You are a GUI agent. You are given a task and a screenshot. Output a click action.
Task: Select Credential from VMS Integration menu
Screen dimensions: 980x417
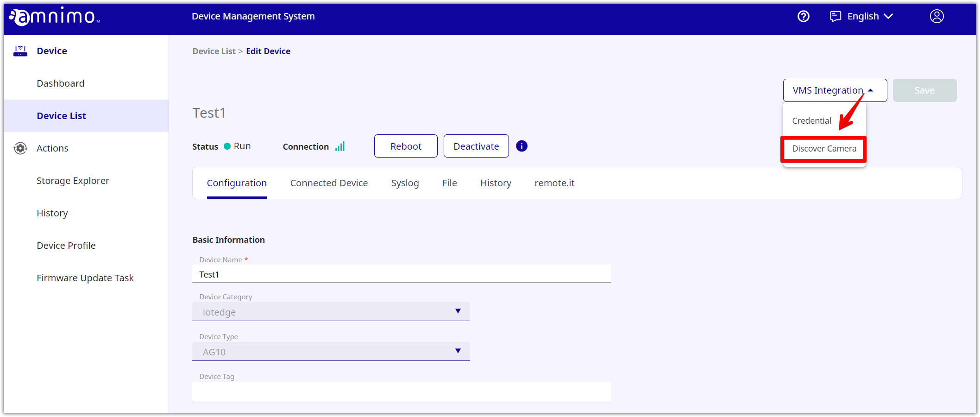click(811, 121)
